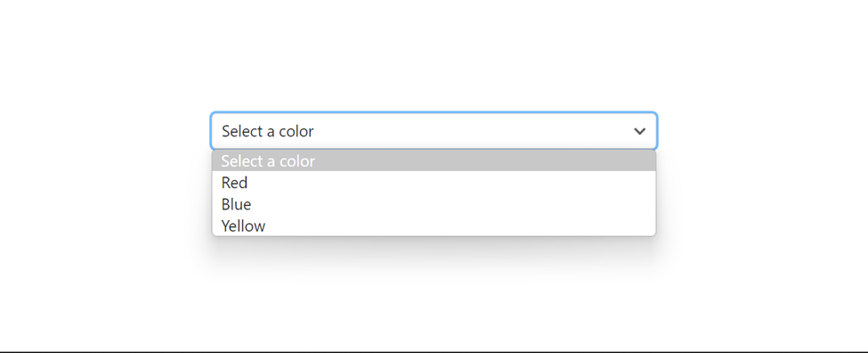Image resolution: width=868 pixels, height=353 pixels.
Task: Click the 'Select a color' text in the combo box
Action: (x=267, y=131)
